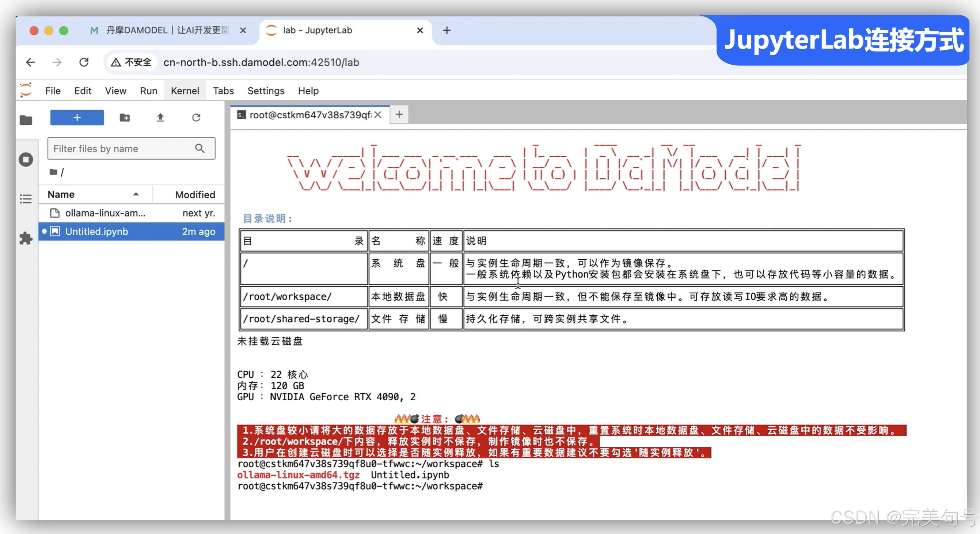Close the lab - JupyterLab browser tab

click(420, 30)
